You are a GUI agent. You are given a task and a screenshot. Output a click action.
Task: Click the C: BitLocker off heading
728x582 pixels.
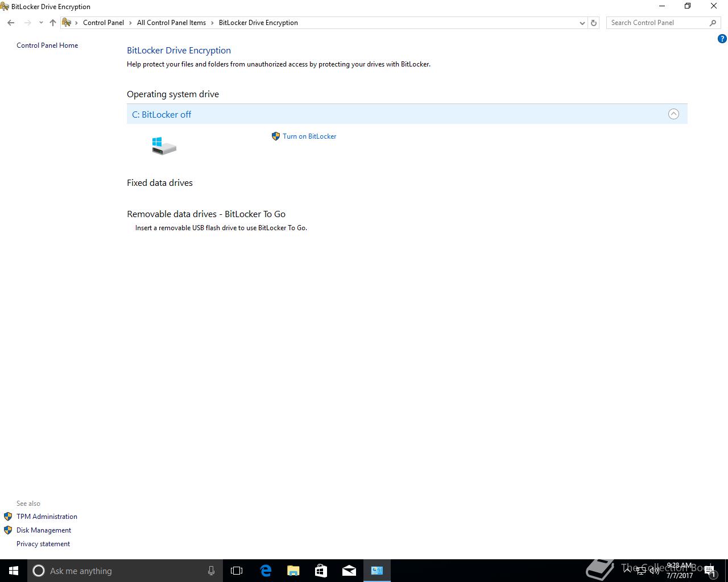(162, 114)
